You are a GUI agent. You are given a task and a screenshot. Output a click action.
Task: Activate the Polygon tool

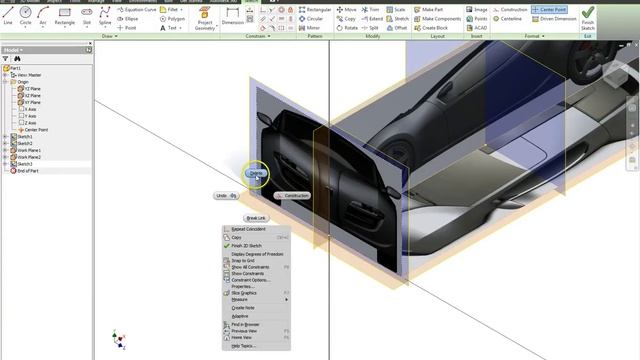[x=172, y=19]
